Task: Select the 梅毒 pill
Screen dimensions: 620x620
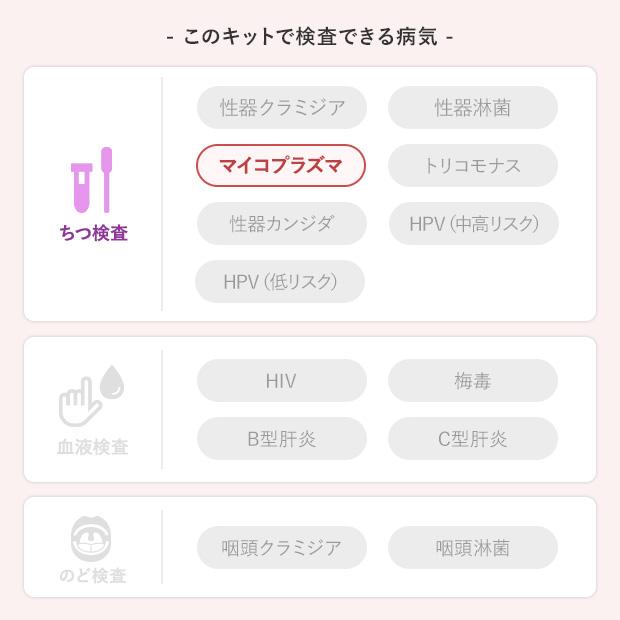Action: [x=473, y=381]
